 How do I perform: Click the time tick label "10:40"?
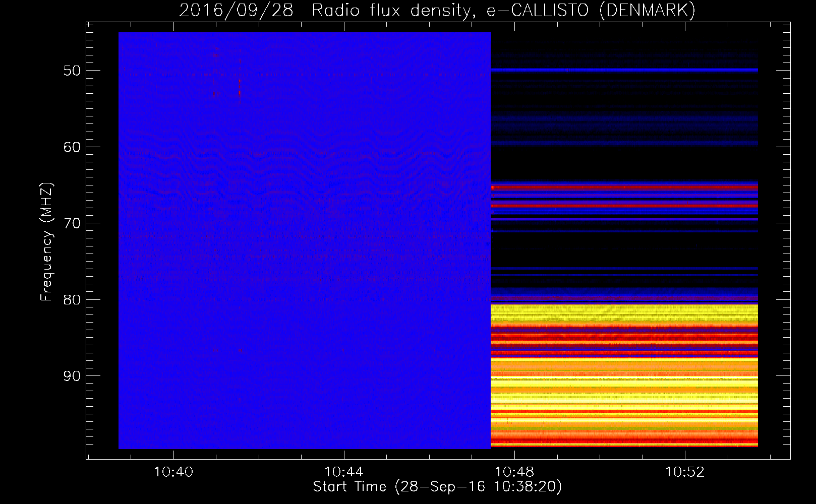[173, 472]
